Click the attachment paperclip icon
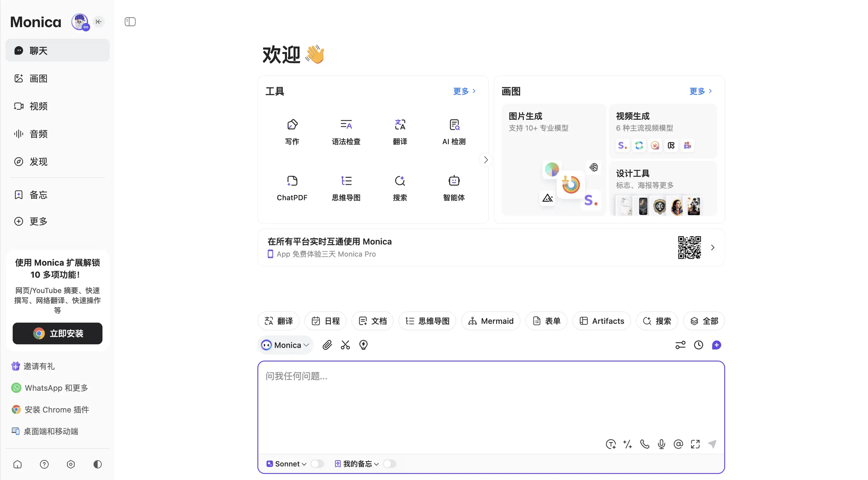 (x=327, y=345)
